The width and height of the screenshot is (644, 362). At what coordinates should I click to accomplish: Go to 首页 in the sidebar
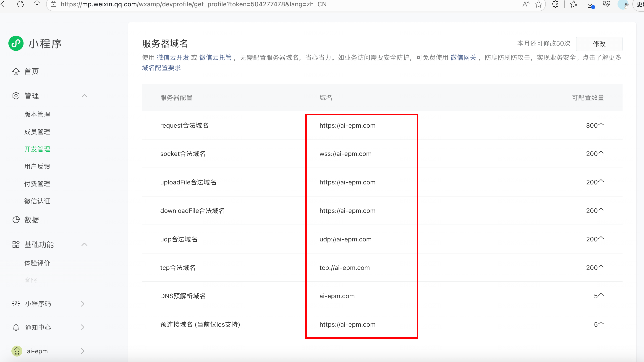coord(31,71)
